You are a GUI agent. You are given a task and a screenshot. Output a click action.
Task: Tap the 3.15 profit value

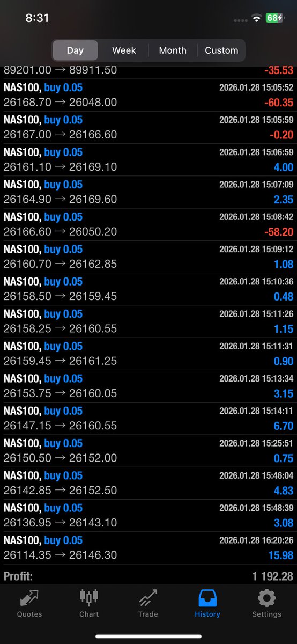[x=284, y=393]
